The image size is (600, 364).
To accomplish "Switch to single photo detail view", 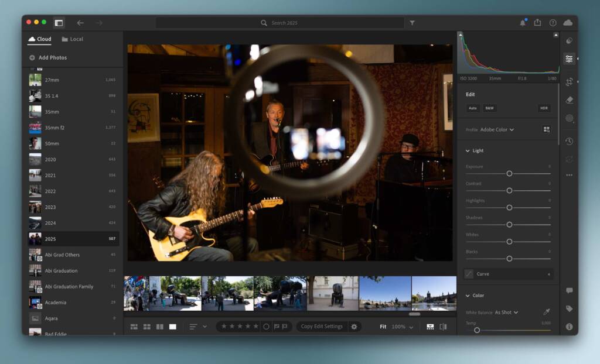I will click(x=173, y=327).
